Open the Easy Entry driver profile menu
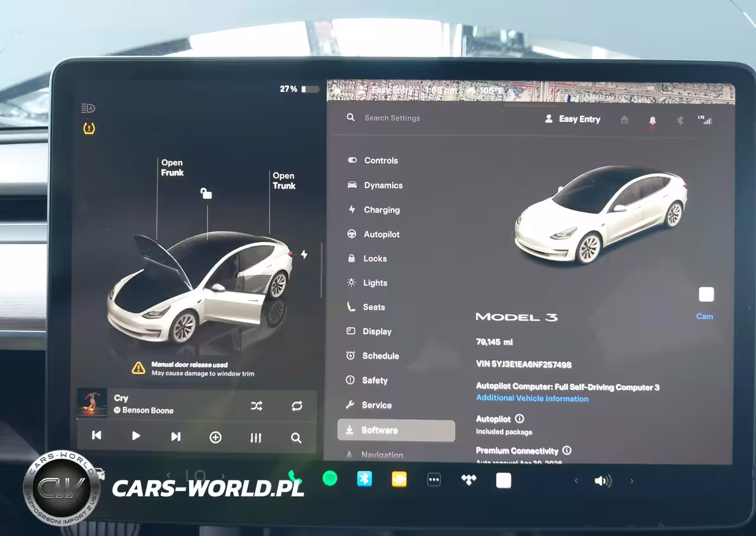756x536 pixels. click(572, 119)
